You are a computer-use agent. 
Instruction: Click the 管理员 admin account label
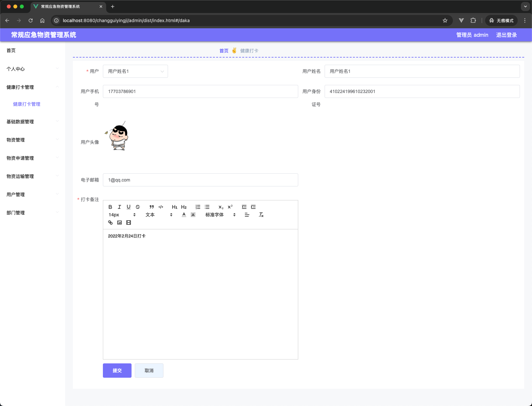pos(472,35)
